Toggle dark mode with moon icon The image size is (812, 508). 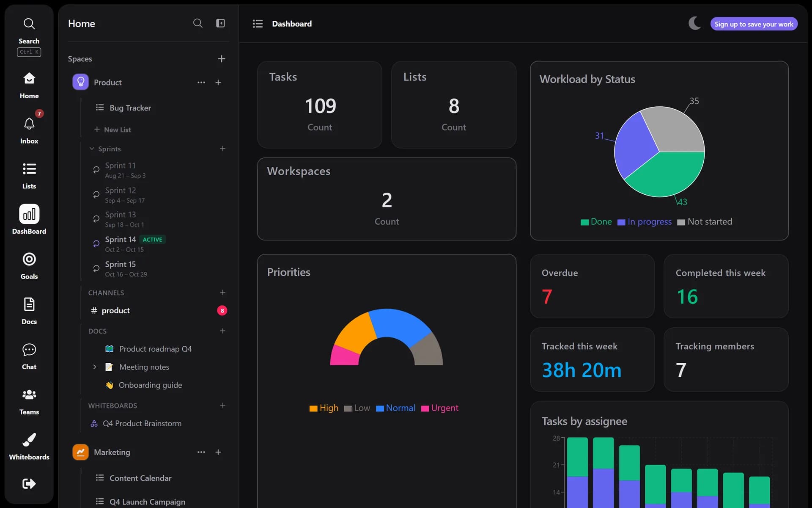[694, 23]
